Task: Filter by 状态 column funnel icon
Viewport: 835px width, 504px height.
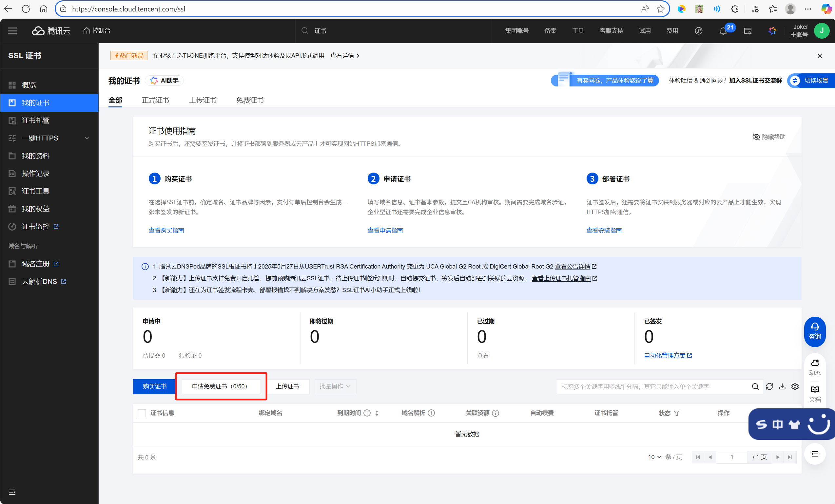Action: click(x=677, y=413)
